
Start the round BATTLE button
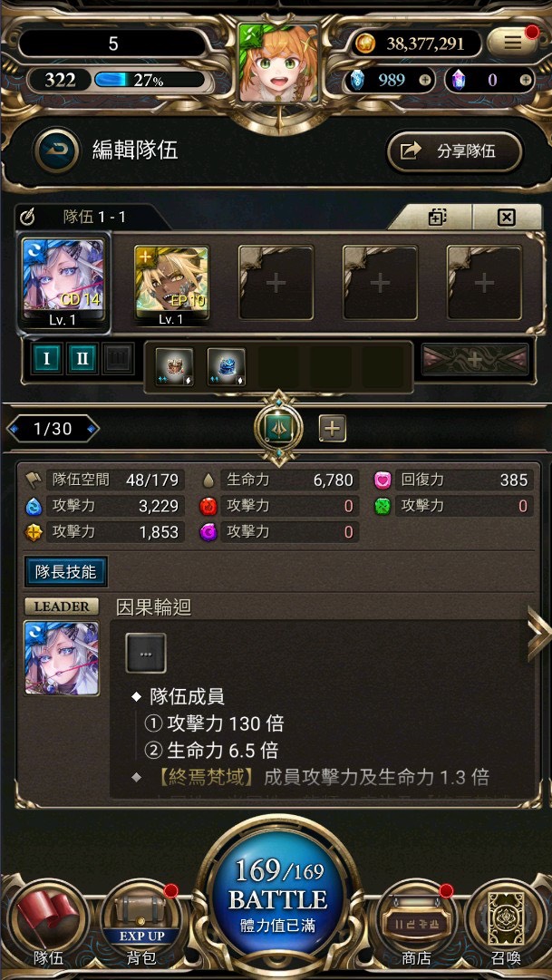tap(277, 896)
